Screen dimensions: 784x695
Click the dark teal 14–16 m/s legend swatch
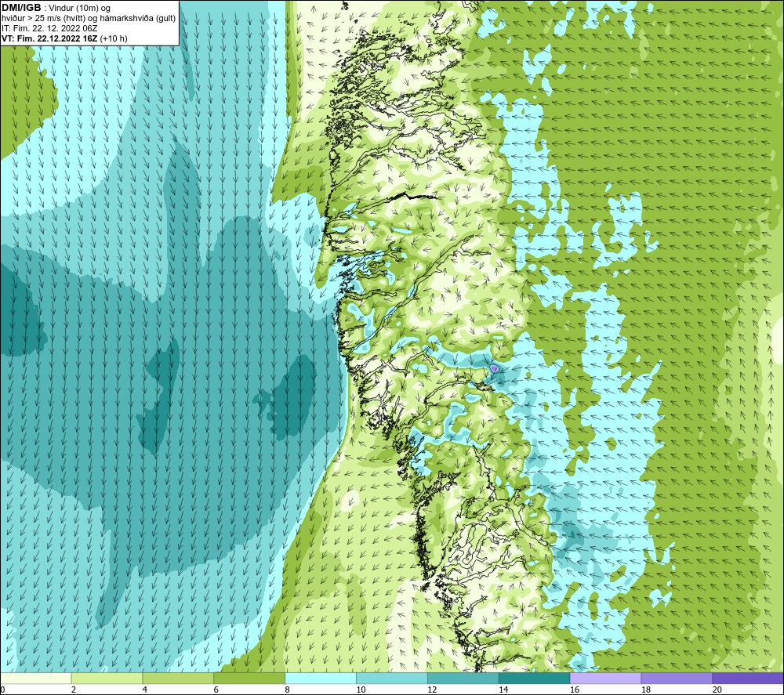pyautogui.click(x=535, y=678)
